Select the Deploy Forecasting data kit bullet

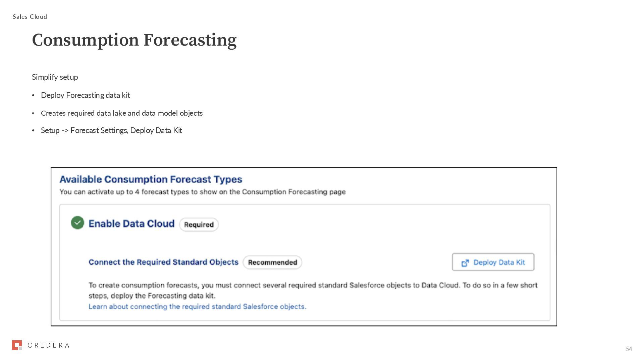tap(86, 95)
